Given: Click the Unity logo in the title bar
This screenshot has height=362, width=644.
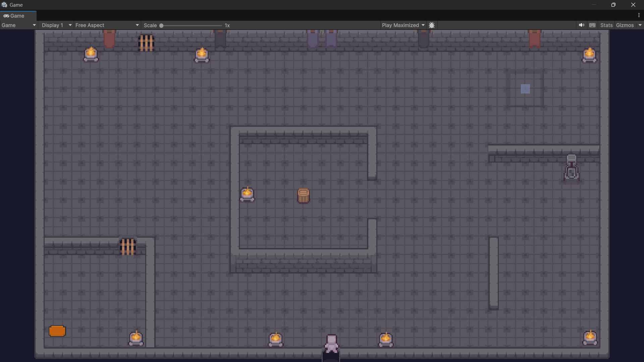Looking at the screenshot, I should point(4,5).
